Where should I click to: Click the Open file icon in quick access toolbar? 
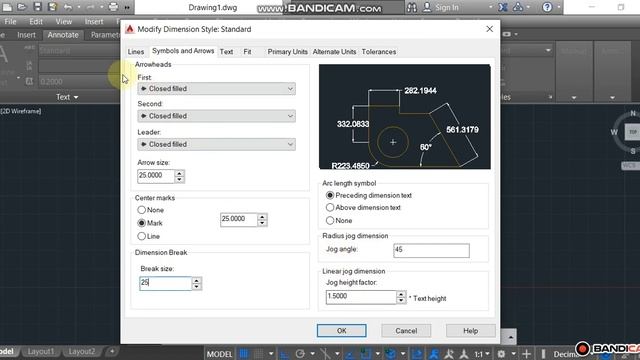click(x=22, y=7)
